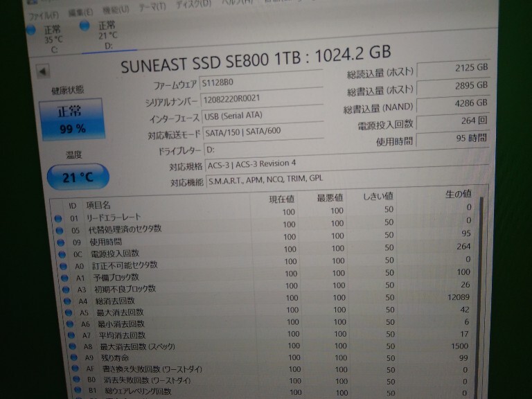Open the ファイル(F) menu
Image resolution: width=532 pixels, height=399 pixels.
click(x=44, y=15)
